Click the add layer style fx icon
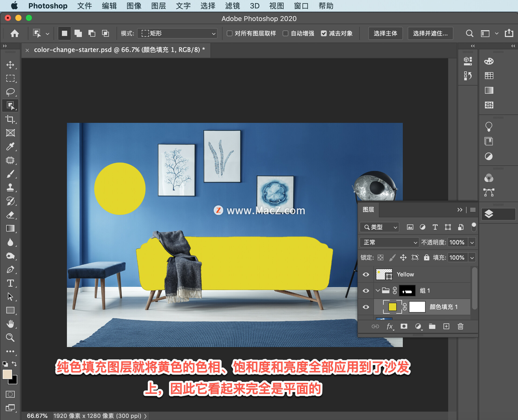 tap(390, 327)
